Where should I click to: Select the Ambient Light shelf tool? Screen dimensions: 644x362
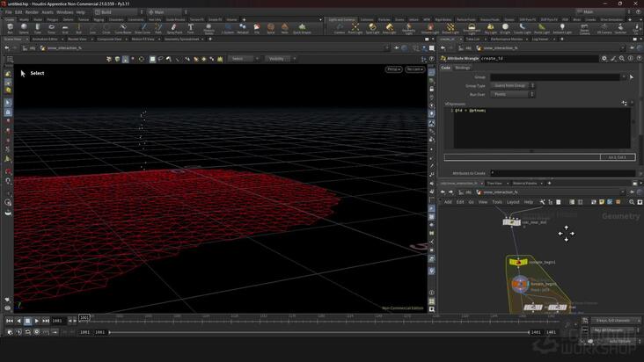(562, 28)
